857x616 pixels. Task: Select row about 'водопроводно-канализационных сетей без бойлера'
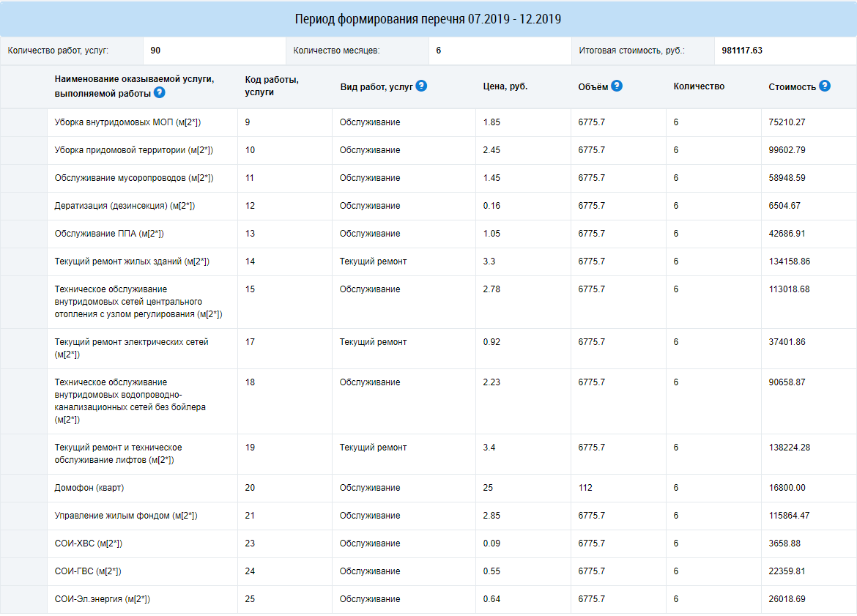tap(428, 401)
